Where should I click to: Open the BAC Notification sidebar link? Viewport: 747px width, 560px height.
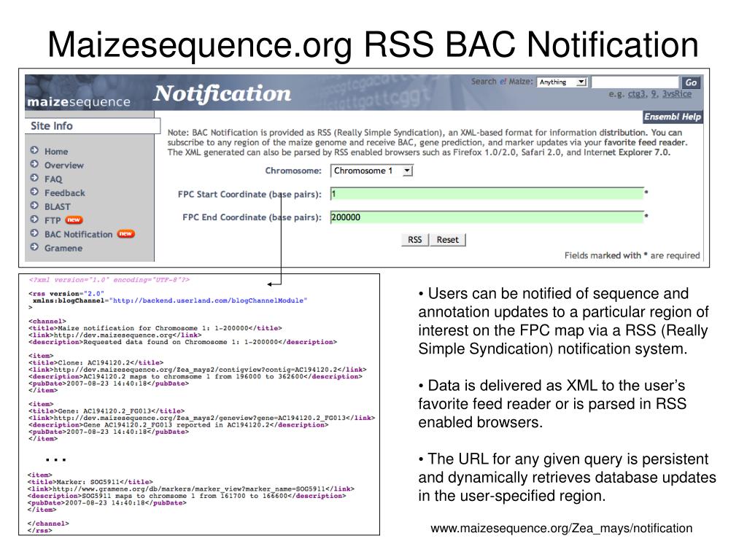pos(79,234)
